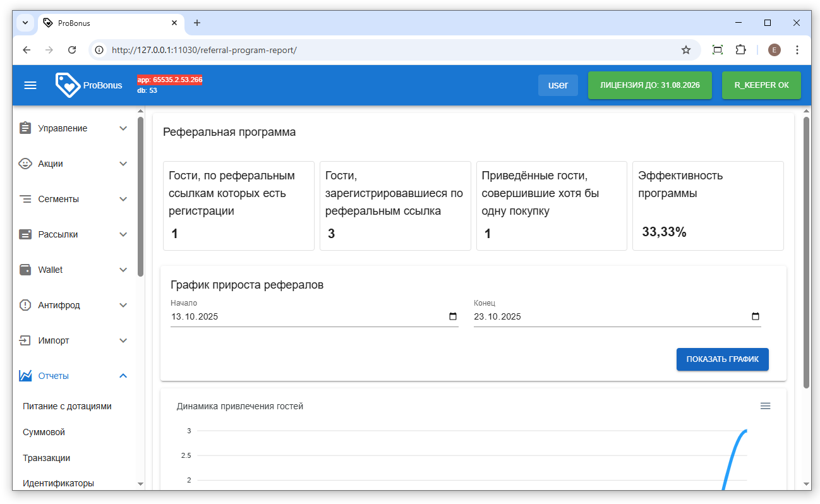
Task: Click the ProBonus logo icon
Action: coord(67,85)
